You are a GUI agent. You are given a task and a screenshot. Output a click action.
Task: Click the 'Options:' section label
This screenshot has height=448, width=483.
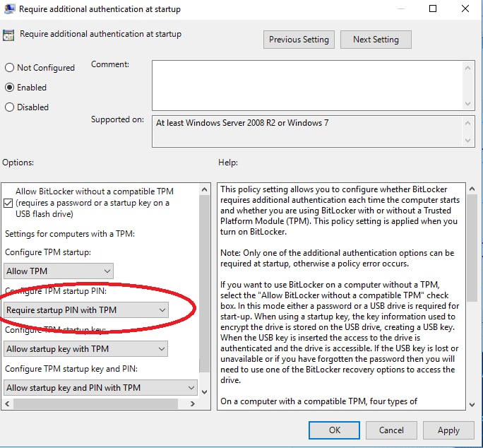click(x=18, y=163)
